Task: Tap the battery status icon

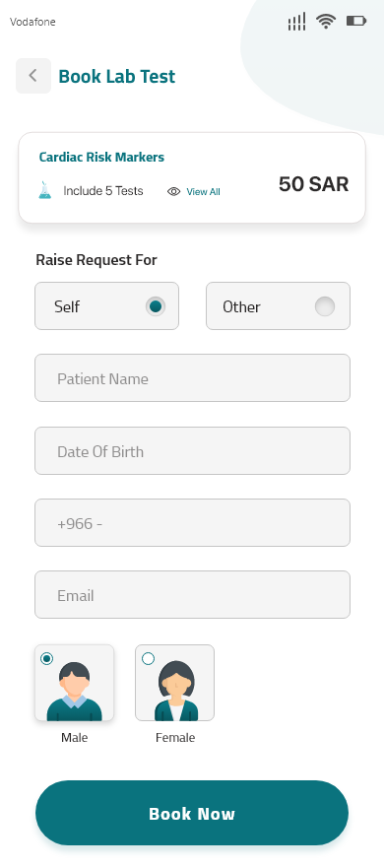Action: (x=356, y=21)
